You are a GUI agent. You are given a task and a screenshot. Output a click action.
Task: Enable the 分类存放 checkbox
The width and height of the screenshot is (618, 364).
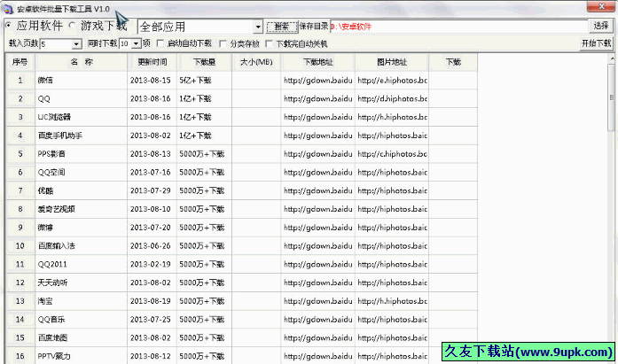[223, 43]
